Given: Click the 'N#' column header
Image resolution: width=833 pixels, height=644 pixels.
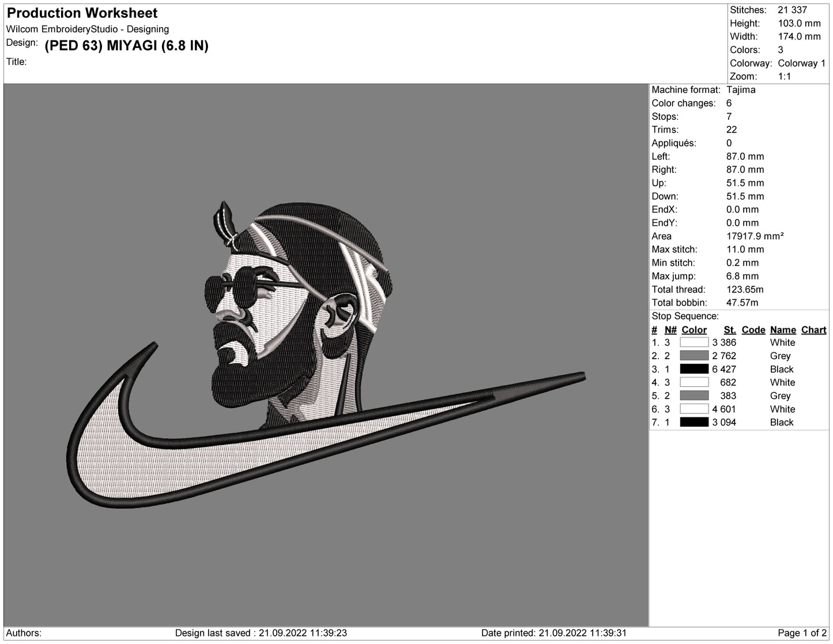Looking at the screenshot, I should 670,330.
